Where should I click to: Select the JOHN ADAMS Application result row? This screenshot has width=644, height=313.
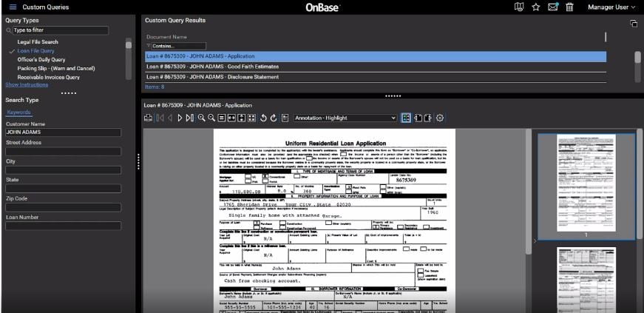coord(376,56)
